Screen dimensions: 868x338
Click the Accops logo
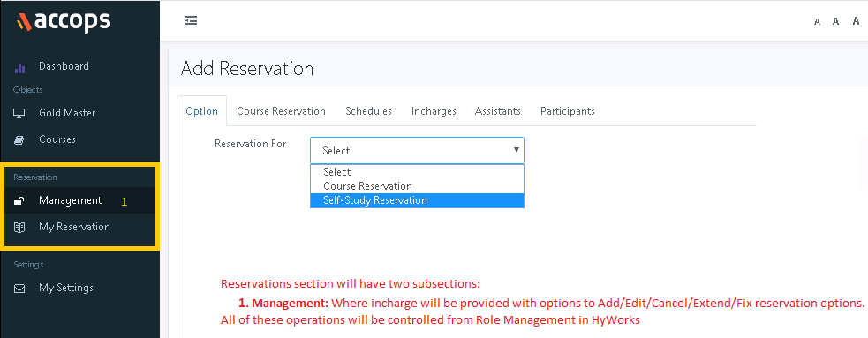[x=64, y=21]
